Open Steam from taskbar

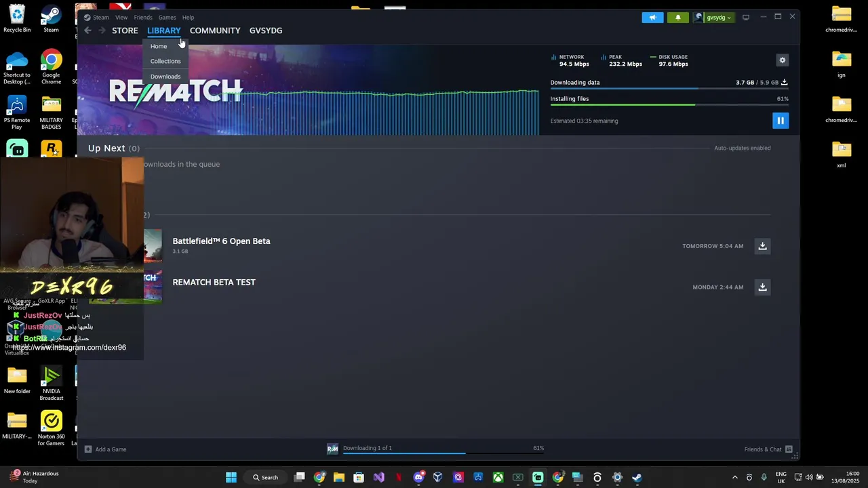(637, 477)
